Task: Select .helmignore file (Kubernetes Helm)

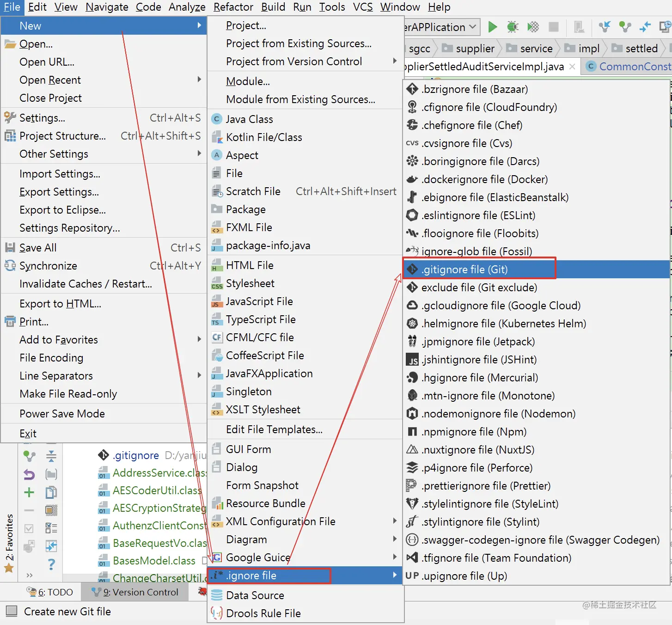Action: (x=537, y=324)
